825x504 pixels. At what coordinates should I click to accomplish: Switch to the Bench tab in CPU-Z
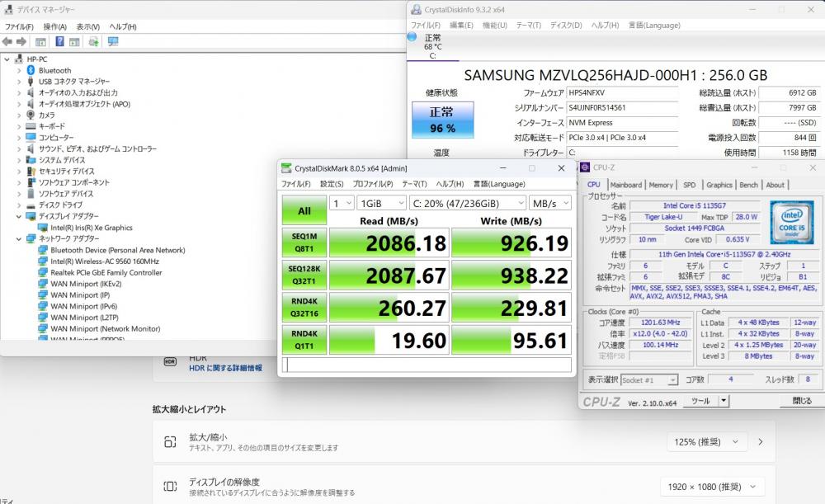click(749, 185)
